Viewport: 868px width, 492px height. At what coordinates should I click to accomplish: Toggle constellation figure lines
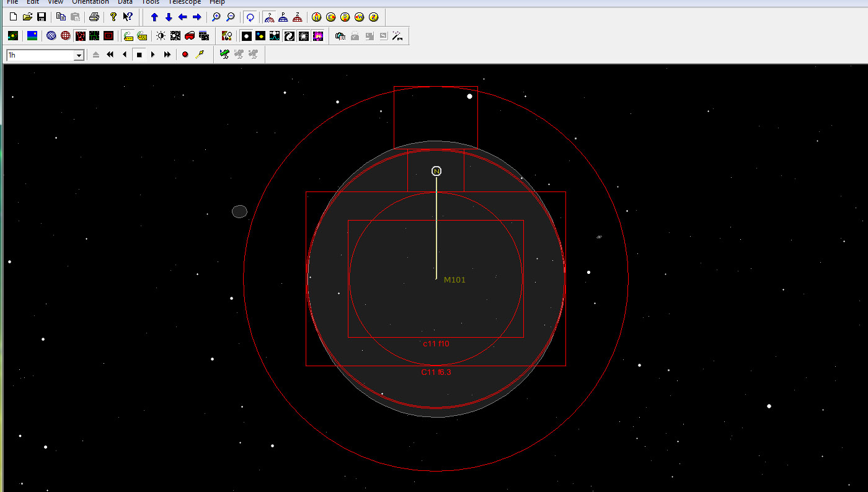pyautogui.click(x=80, y=36)
